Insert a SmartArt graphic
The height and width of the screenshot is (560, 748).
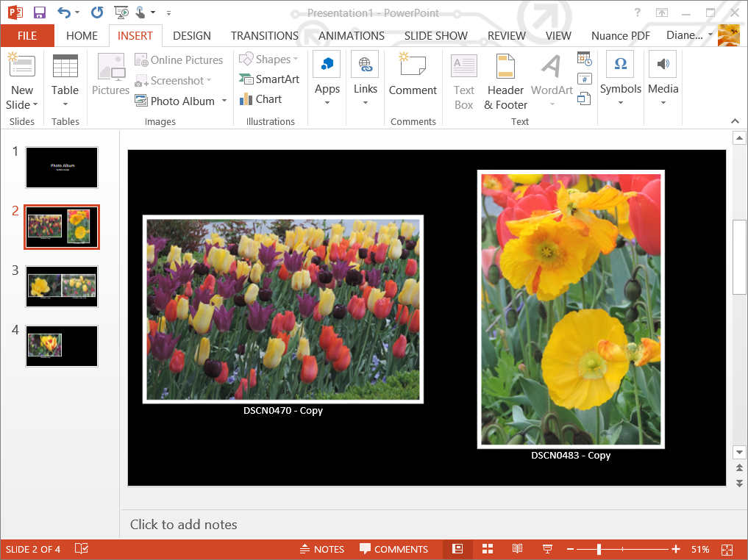pos(269,79)
